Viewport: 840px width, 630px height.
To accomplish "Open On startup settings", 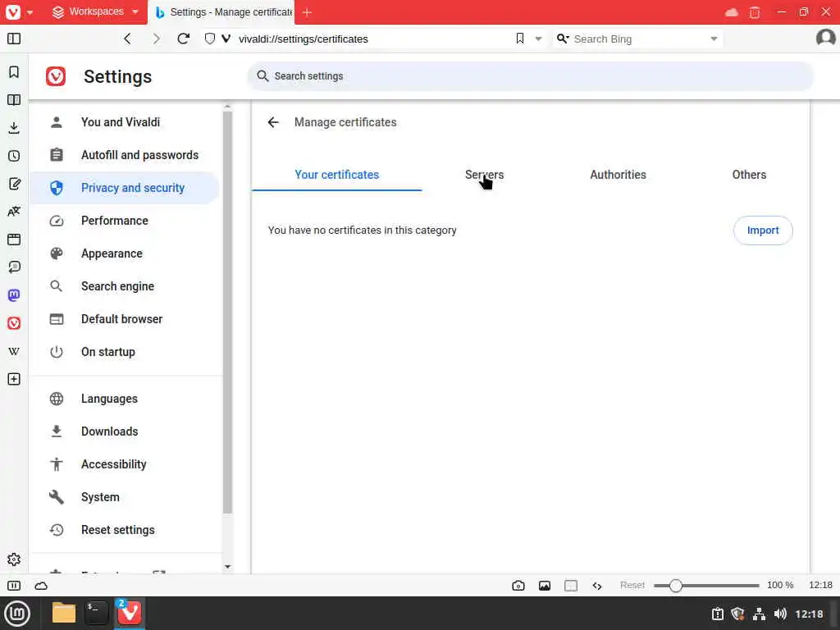I will (126, 352).
